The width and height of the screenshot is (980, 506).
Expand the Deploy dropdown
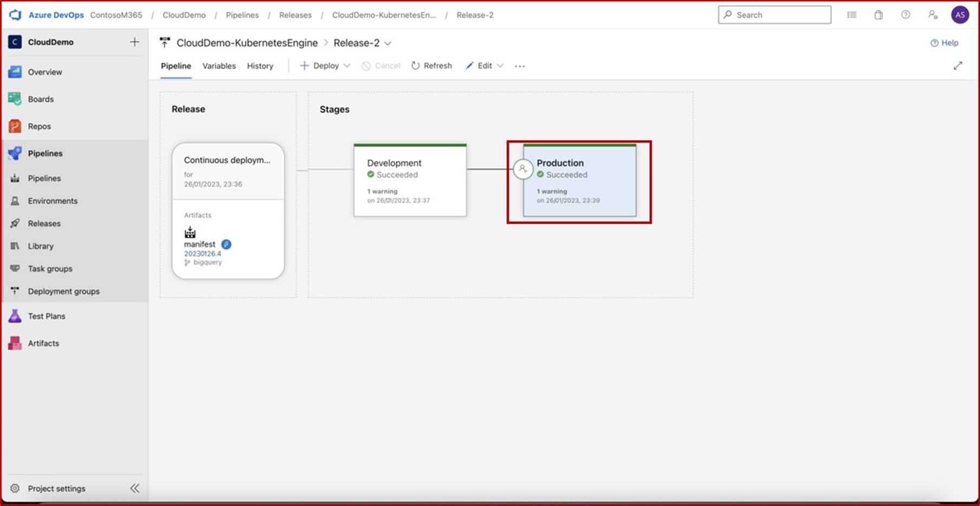coord(347,66)
